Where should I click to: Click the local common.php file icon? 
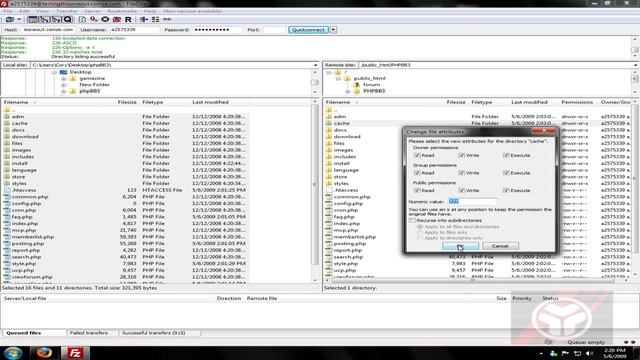coord(7,197)
